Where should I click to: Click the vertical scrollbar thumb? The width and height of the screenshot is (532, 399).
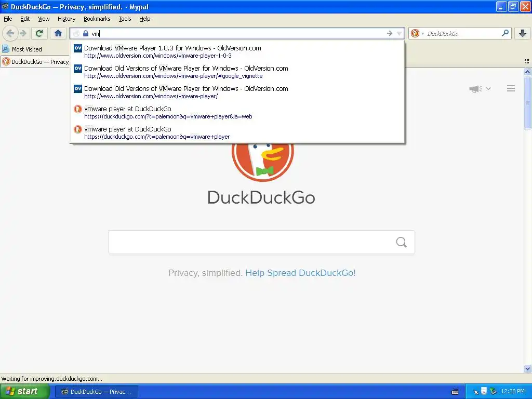tap(527, 102)
